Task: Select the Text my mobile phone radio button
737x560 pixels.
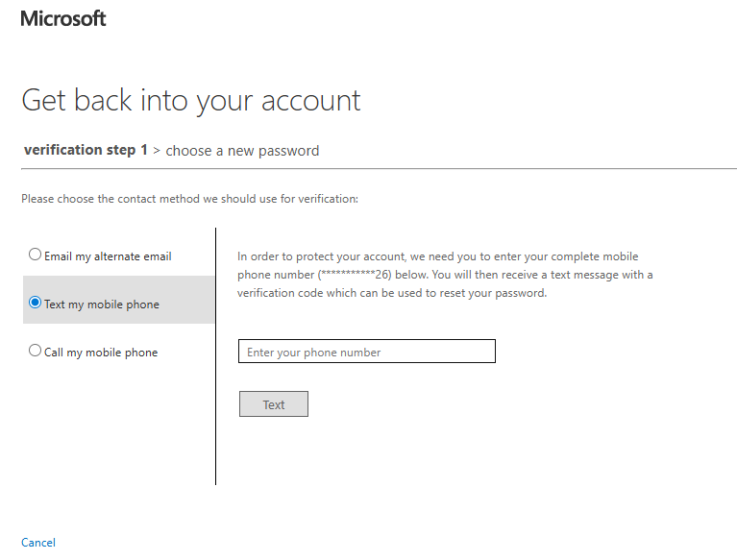Action: [35, 303]
